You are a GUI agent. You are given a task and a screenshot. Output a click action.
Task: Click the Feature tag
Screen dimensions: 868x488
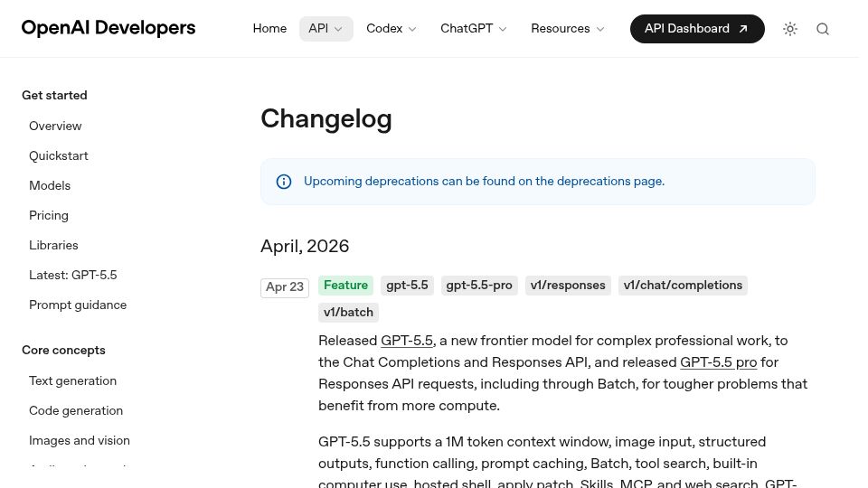pos(346,286)
